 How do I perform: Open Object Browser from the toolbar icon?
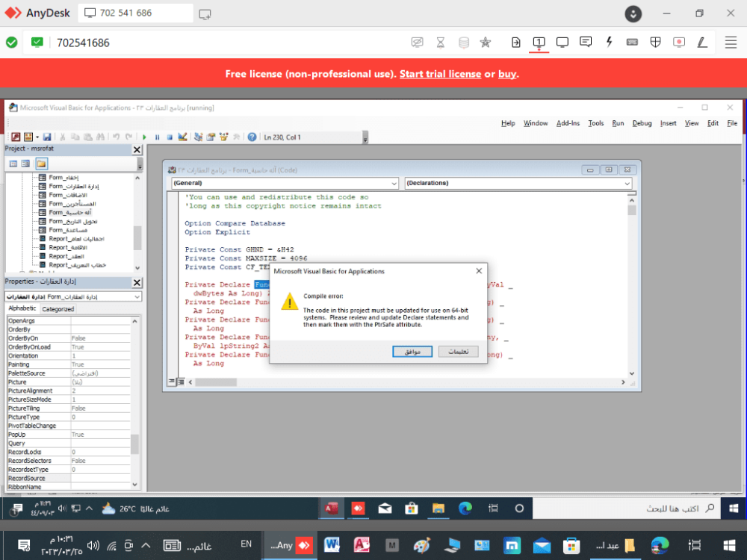223,137
